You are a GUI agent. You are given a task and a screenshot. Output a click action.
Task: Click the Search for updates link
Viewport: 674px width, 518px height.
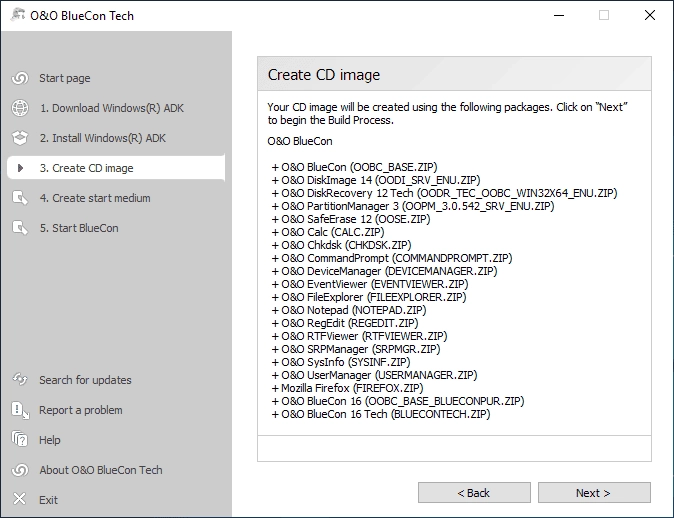point(86,380)
